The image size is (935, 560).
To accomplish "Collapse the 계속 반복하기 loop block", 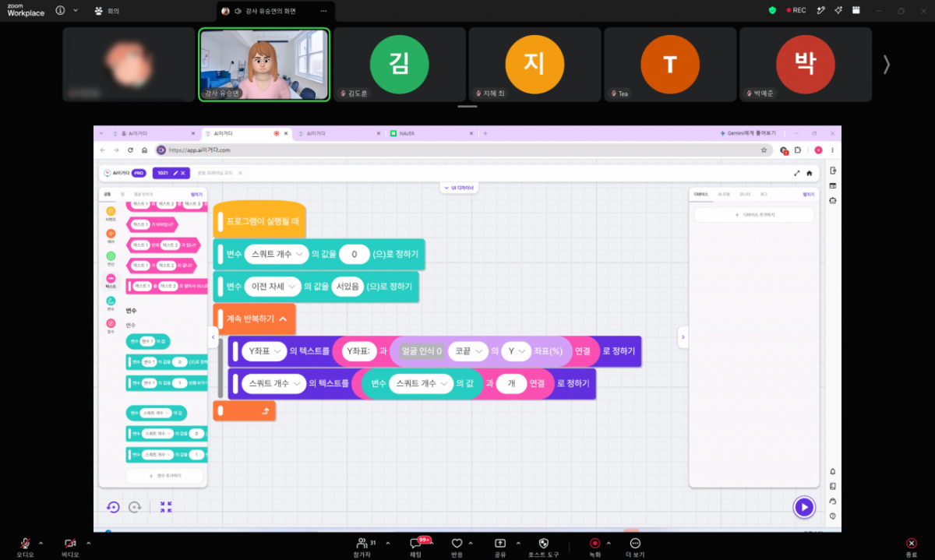I will coord(282,319).
